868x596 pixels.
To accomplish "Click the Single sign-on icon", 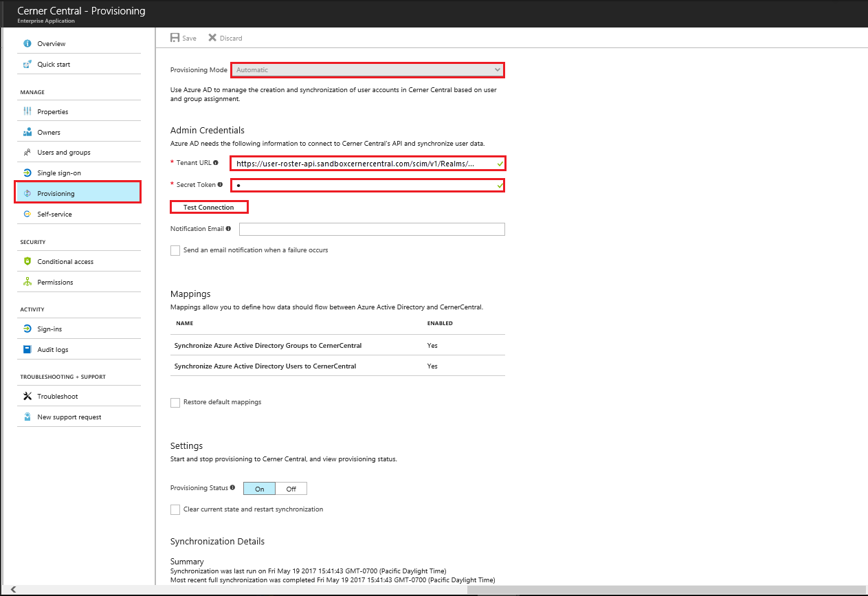I will click(x=27, y=173).
